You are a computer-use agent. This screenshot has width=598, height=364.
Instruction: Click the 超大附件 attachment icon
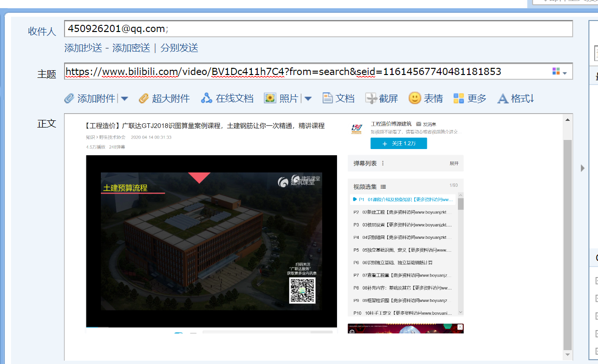pos(144,98)
